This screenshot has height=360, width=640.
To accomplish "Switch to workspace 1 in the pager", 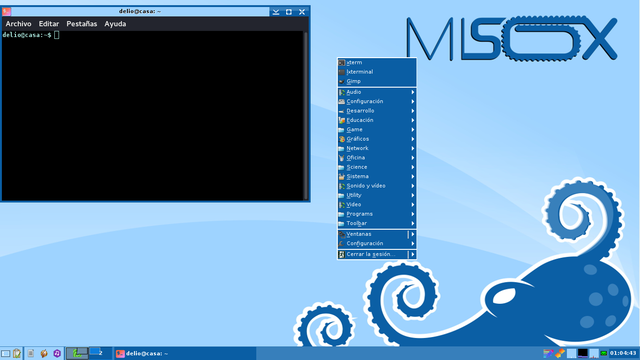I will click(x=78, y=353).
